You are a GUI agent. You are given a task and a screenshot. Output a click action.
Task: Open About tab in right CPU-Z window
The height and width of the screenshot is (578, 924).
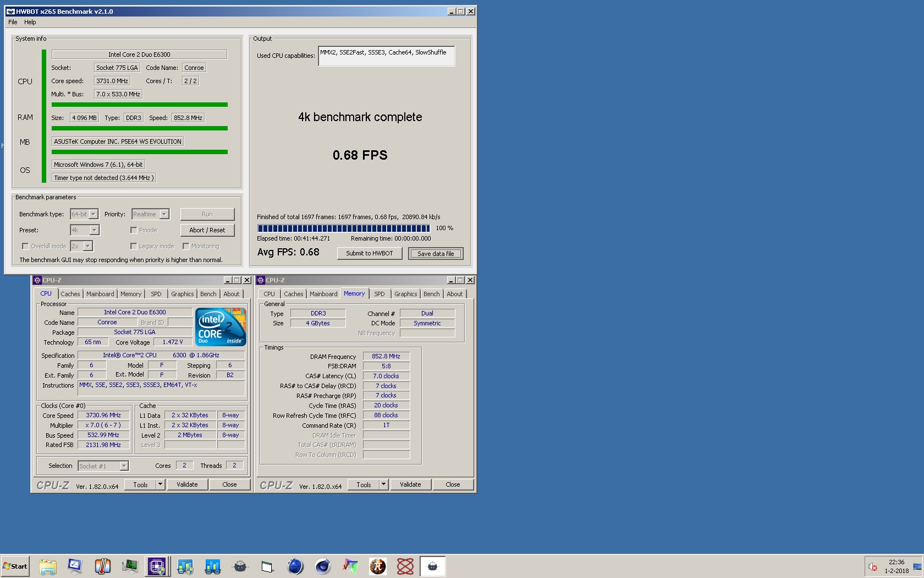(455, 294)
